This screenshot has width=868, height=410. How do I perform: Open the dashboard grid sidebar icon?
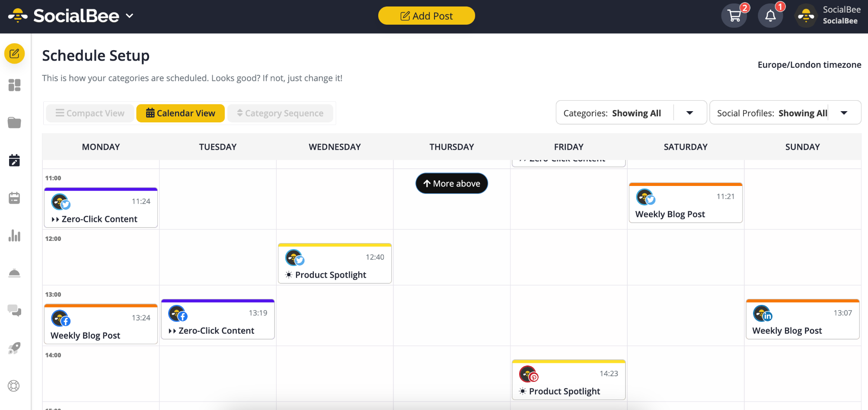[x=14, y=85]
